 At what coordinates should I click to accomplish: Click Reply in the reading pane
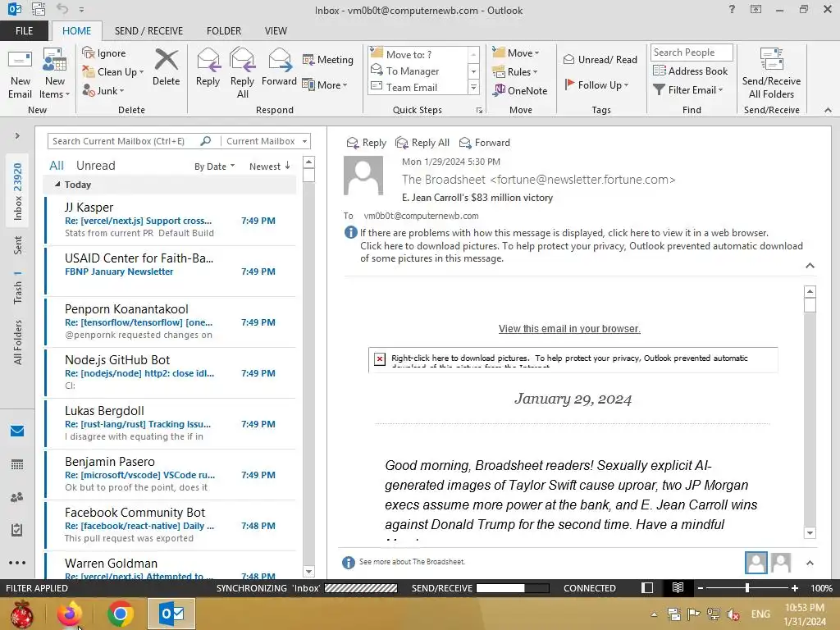coord(367,143)
